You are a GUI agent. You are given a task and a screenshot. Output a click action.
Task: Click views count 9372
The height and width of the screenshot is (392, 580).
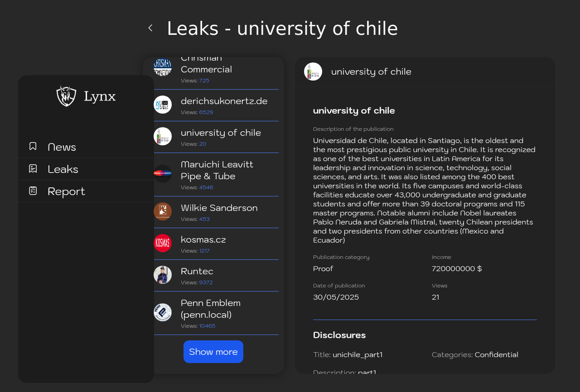coord(206,282)
